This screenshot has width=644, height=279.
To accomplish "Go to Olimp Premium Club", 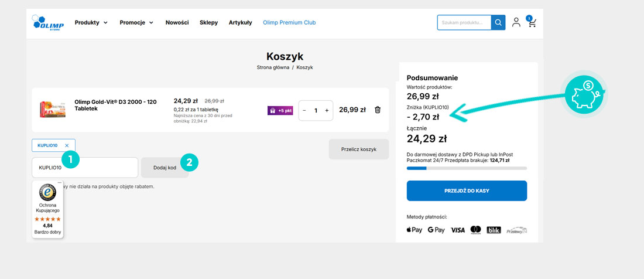I will click(289, 23).
